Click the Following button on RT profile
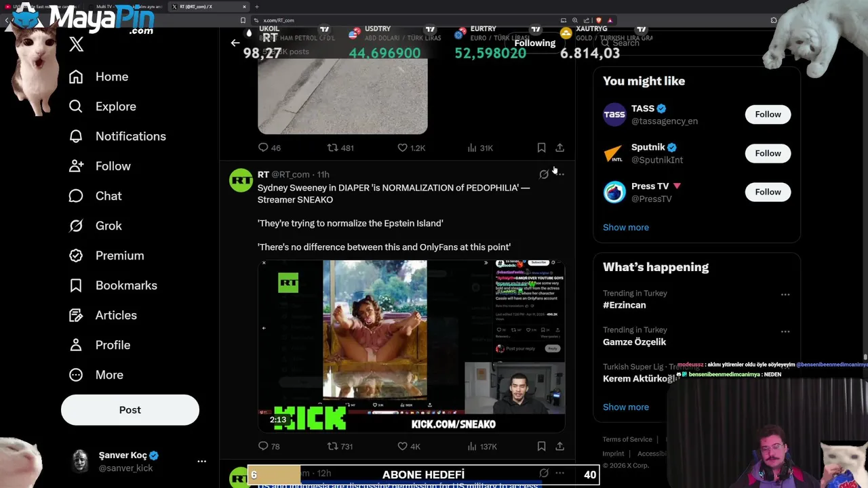The image size is (868, 488). point(534,43)
